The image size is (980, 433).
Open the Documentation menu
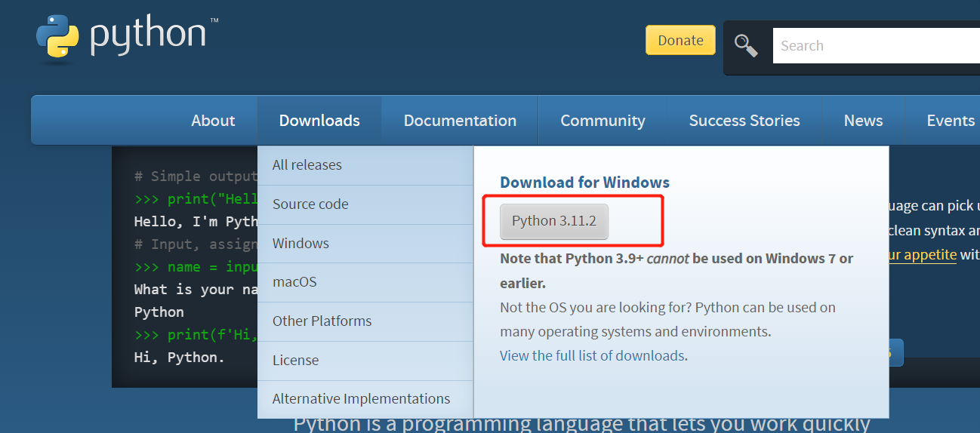point(460,121)
